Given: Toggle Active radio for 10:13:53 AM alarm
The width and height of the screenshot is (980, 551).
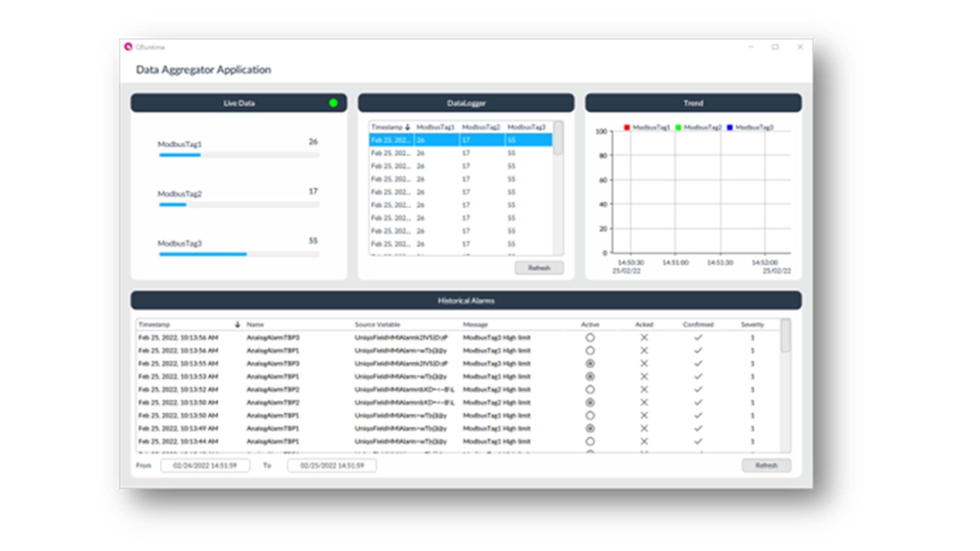Looking at the screenshot, I should 590,376.
